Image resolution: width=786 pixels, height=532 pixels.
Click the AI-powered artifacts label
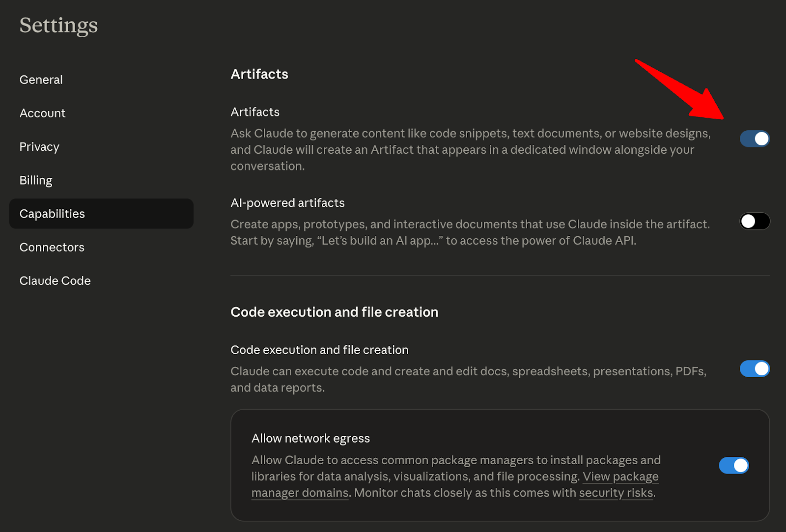tap(287, 202)
